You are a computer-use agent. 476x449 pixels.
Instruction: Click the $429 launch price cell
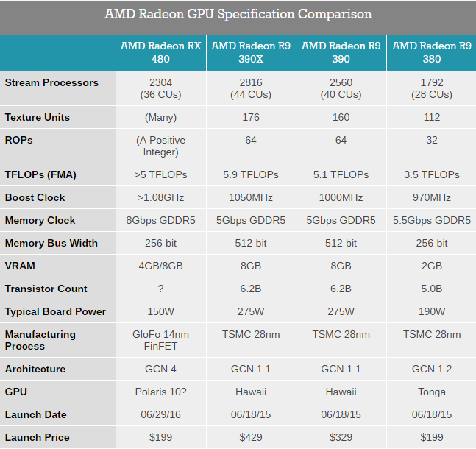pos(251,437)
